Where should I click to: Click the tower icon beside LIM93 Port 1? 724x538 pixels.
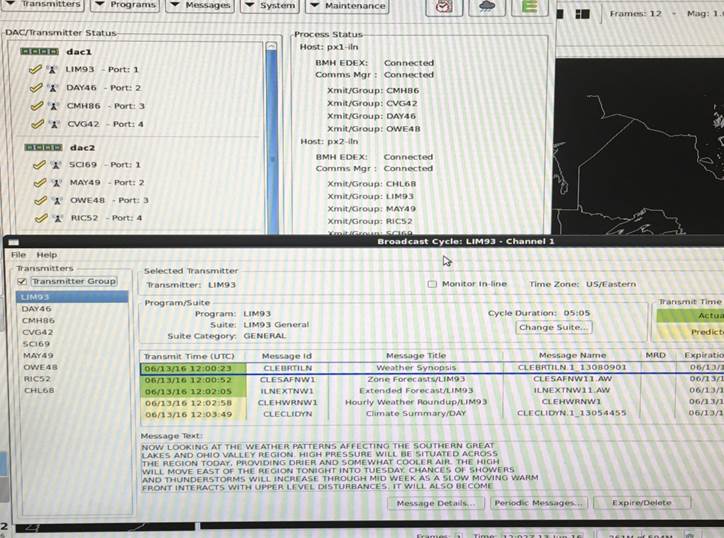(52, 70)
